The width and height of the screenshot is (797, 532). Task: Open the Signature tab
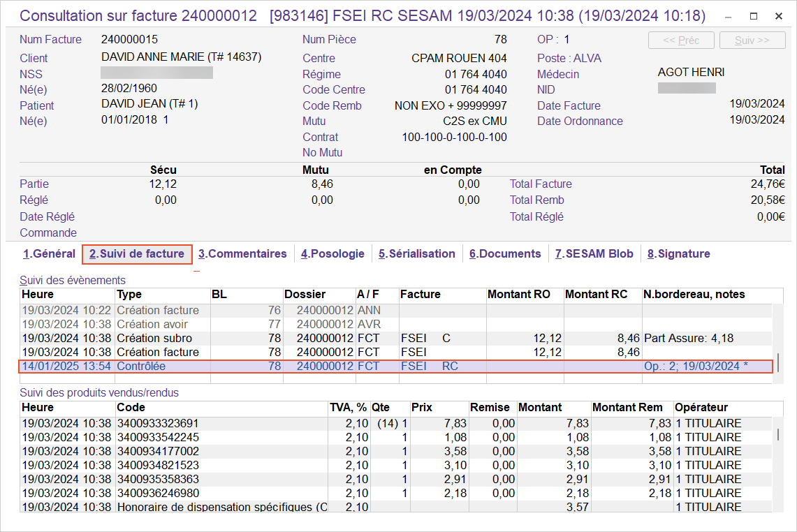click(x=678, y=254)
